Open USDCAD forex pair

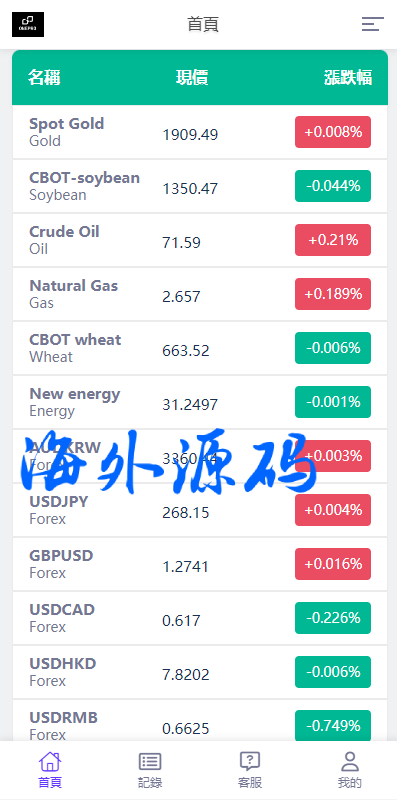[x=200, y=618]
